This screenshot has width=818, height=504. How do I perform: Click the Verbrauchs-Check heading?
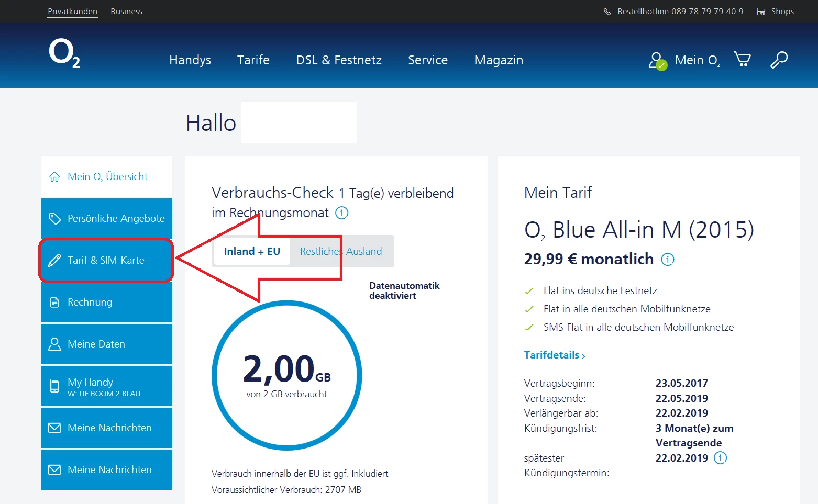(272, 193)
